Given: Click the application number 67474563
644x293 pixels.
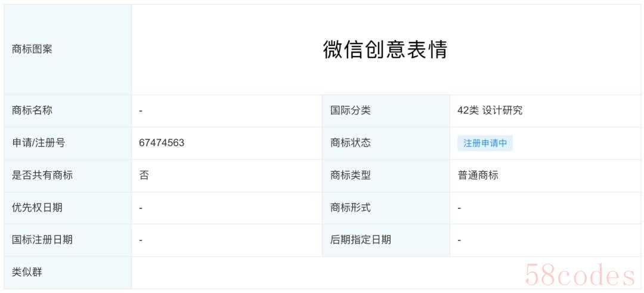Looking at the screenshot, I should click(162, 143).
